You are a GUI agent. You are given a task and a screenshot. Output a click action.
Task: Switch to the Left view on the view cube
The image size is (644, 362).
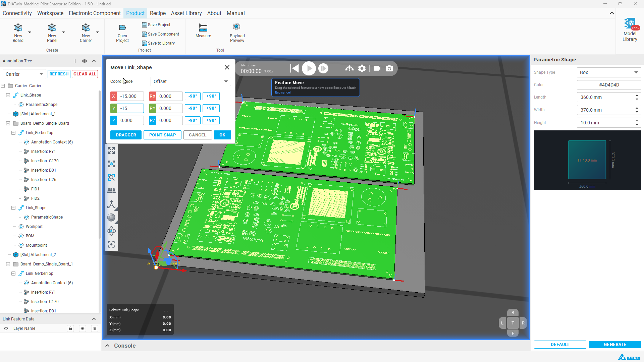tap(502, 323)
